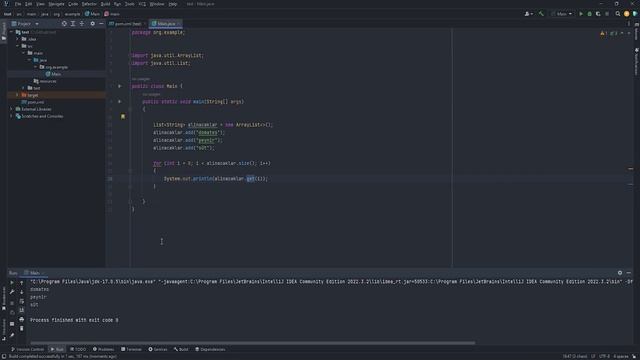Viewport: 640px width, 360px height.
Task: Click Expand All in Project panel header
Action: (x=73, y=24)
